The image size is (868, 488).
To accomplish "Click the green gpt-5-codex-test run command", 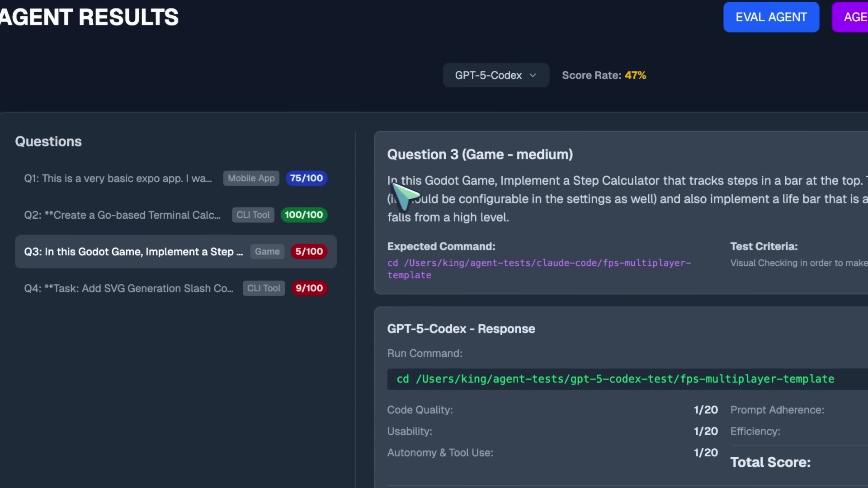I will (615, 379).
